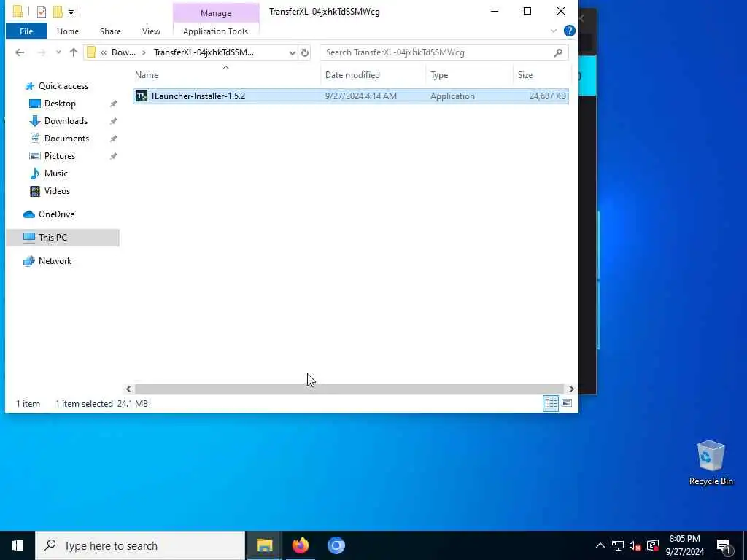Click the taskbar search box
The width and height of the screenshot is (747, 560).
(140, 545)
